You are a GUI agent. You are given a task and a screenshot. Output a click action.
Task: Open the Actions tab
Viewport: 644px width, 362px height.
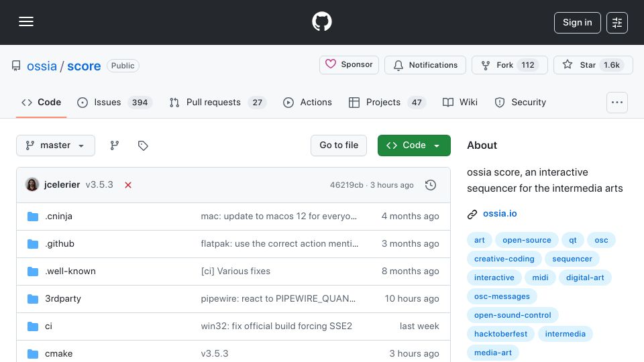coord(307,102)
